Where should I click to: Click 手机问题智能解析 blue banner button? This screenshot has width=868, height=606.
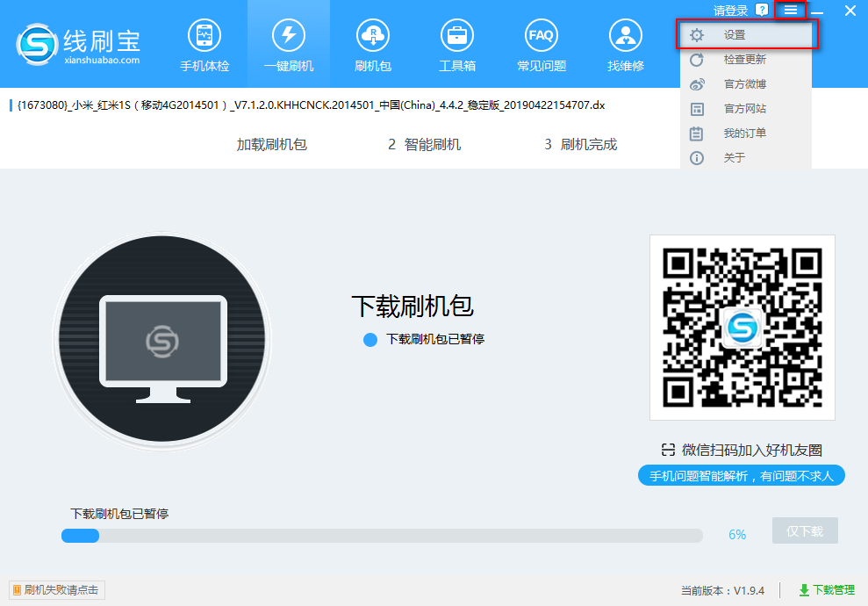pos(742,476)
